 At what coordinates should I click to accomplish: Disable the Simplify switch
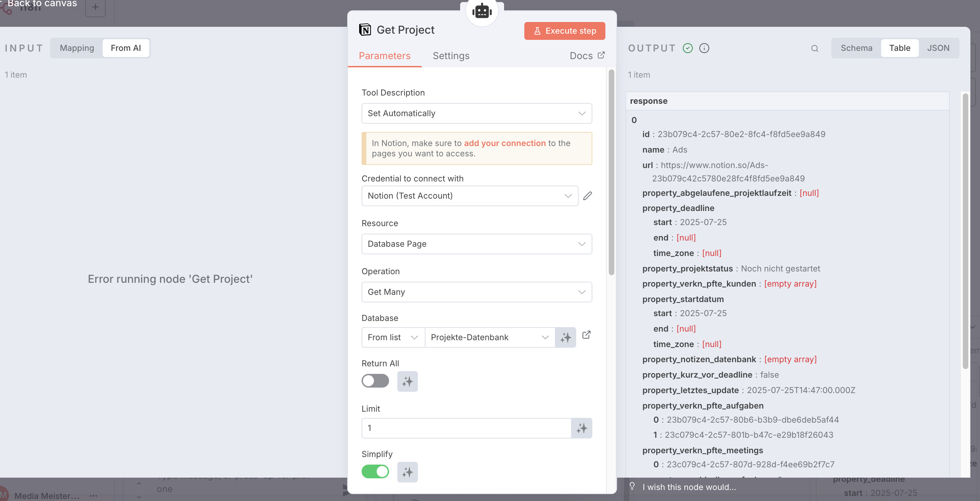pos(375,472)
